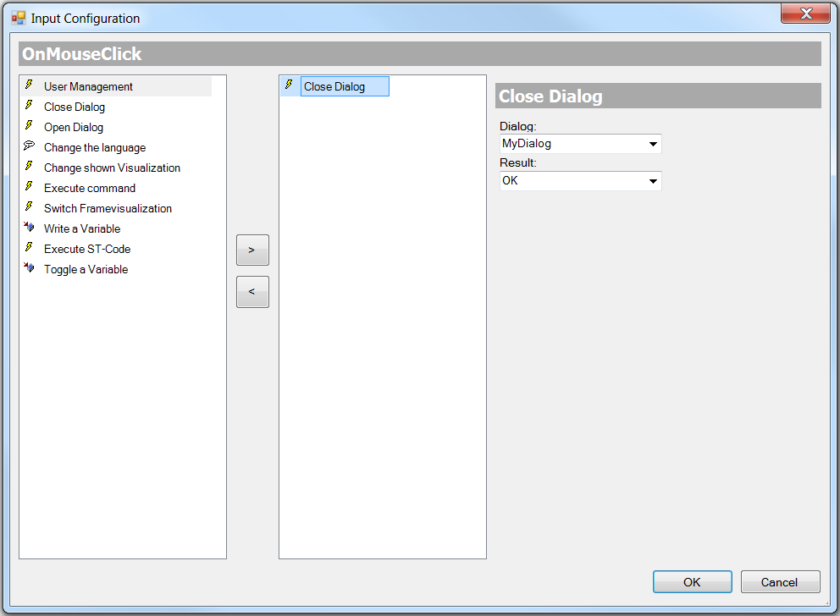The height and width of the screenshot is (616, 840).
Task: Click the lightning icon beside Close Dialog in left list
Action: [x=29, y=106]
